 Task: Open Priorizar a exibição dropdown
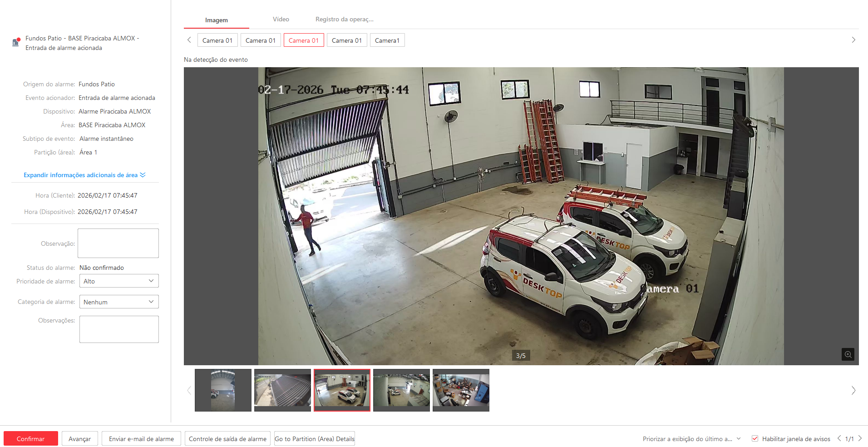coord(691,439)
